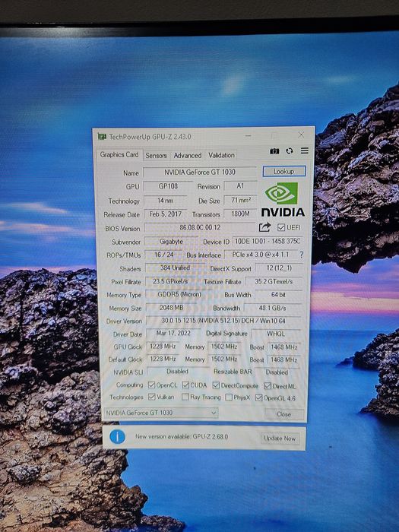Switch to the Advanced tab
Image resolution: width=399 pixels, height=532 pixels.
click(x=188, y=155)
